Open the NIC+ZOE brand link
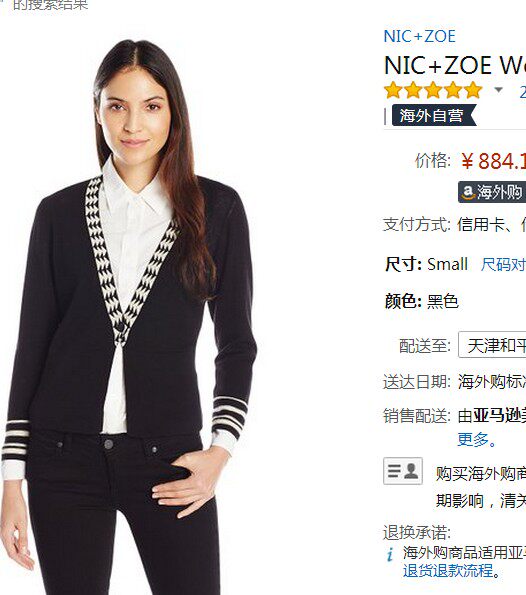 pyautogui.click(x=419, y=36)
